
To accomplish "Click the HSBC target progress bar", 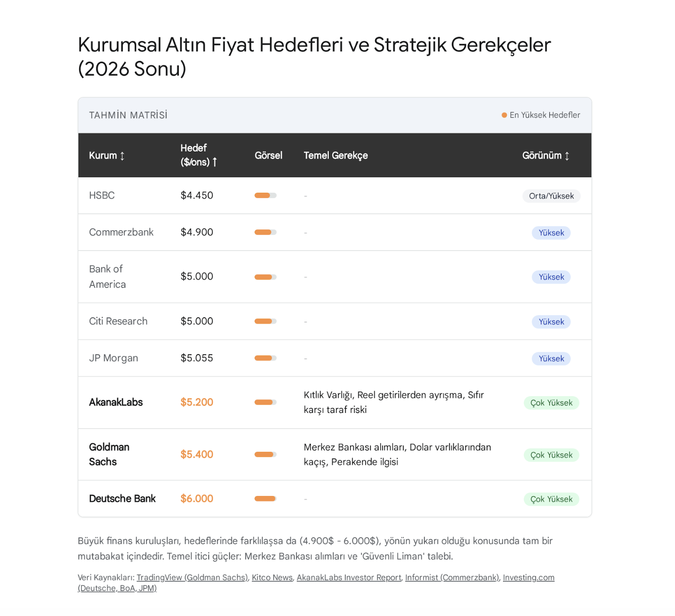I will [x=265, y=196].
